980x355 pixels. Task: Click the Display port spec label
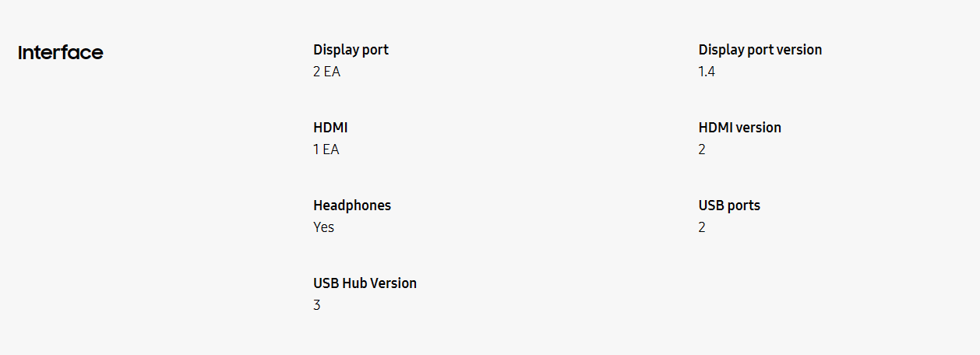coord(351,50)
